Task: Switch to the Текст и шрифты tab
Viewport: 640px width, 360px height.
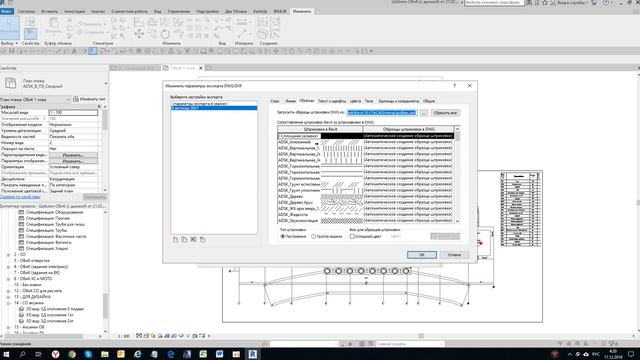Action: [332, 101]
